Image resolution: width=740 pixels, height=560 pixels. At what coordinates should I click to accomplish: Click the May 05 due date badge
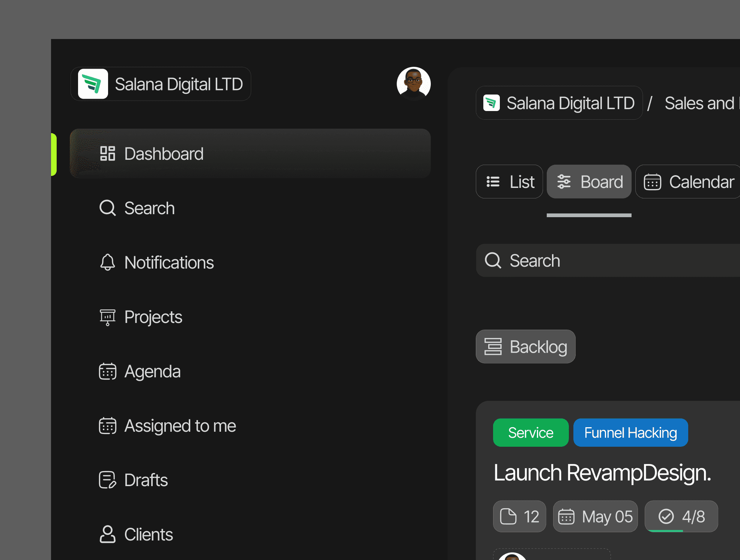[595, 516]
